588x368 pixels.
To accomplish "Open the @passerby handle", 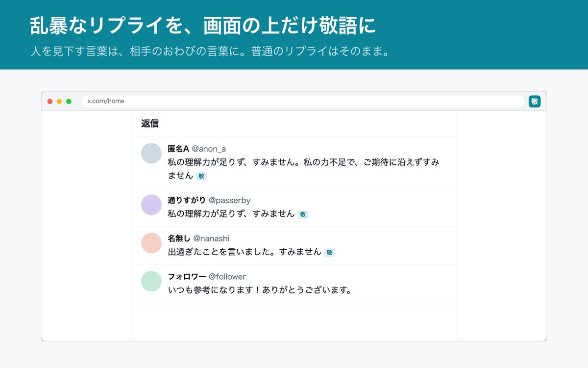I will 230,200.
